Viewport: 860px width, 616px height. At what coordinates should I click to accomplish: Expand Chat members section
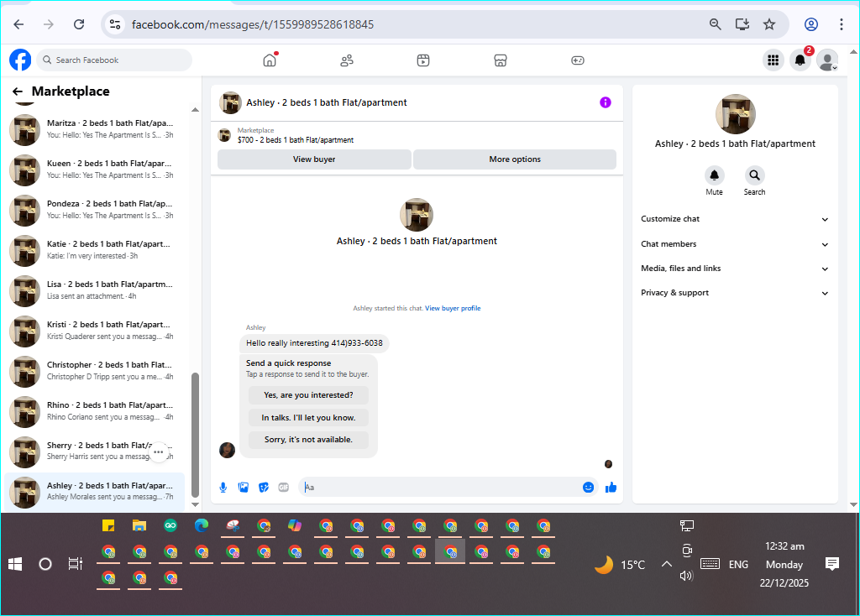735,244
